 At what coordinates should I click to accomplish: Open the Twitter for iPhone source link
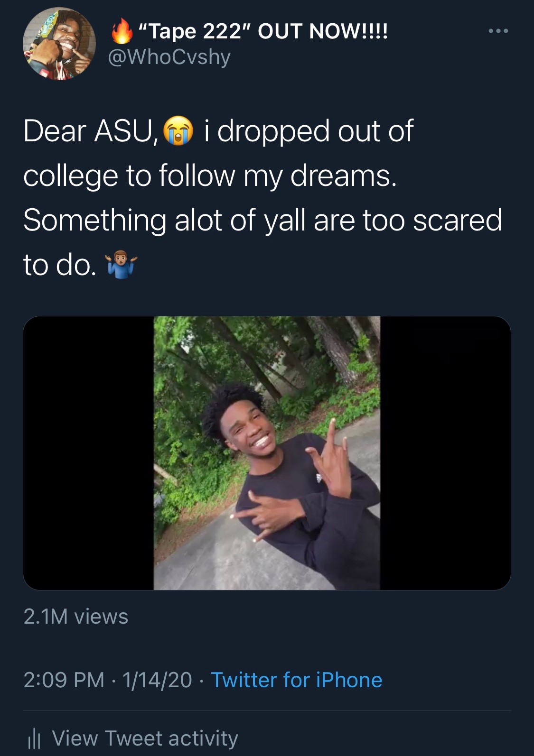(x=296, y=680)
